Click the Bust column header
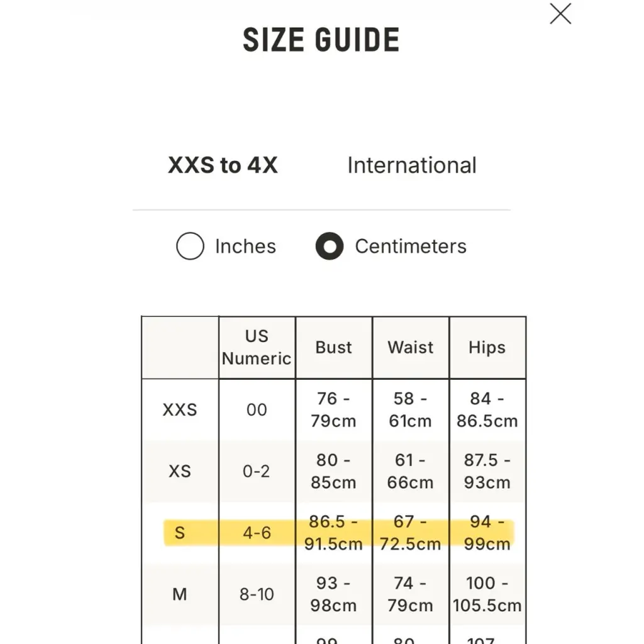 click(333, 347)
